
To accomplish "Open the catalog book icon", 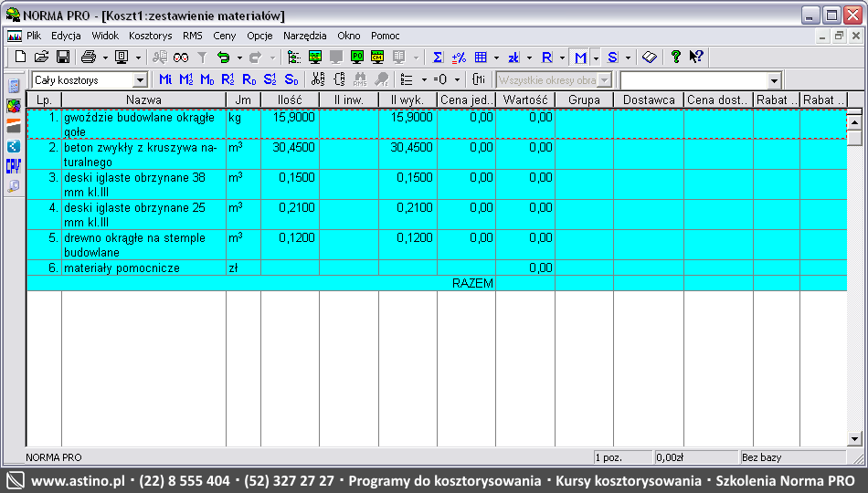I will pos(650,57).
